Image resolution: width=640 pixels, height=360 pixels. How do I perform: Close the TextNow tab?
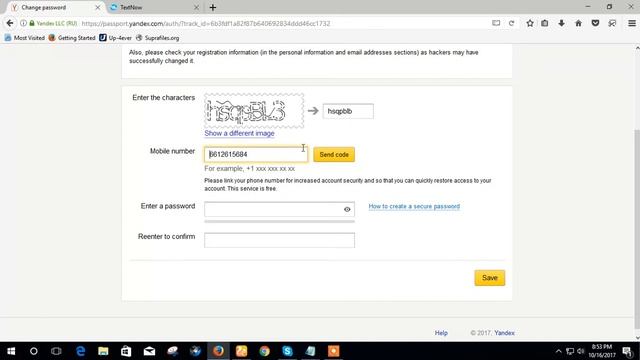click(196, 7)
